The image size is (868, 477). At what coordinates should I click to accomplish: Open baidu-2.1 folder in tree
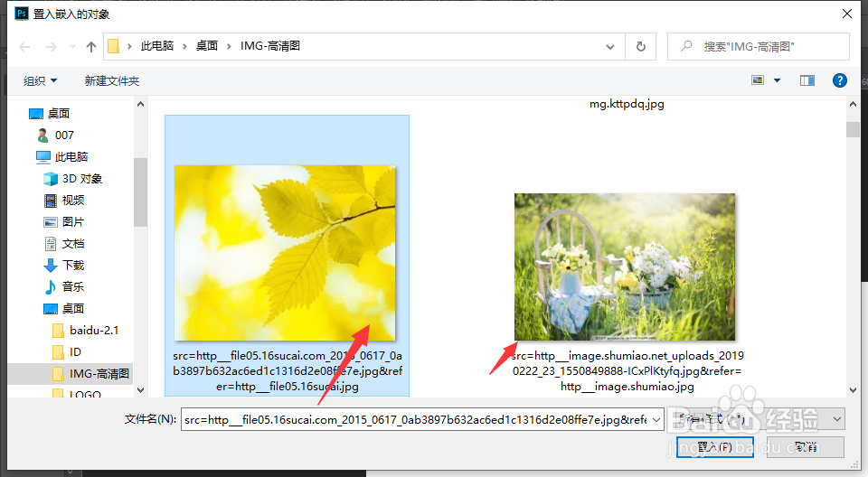click(x=85, y=331)
